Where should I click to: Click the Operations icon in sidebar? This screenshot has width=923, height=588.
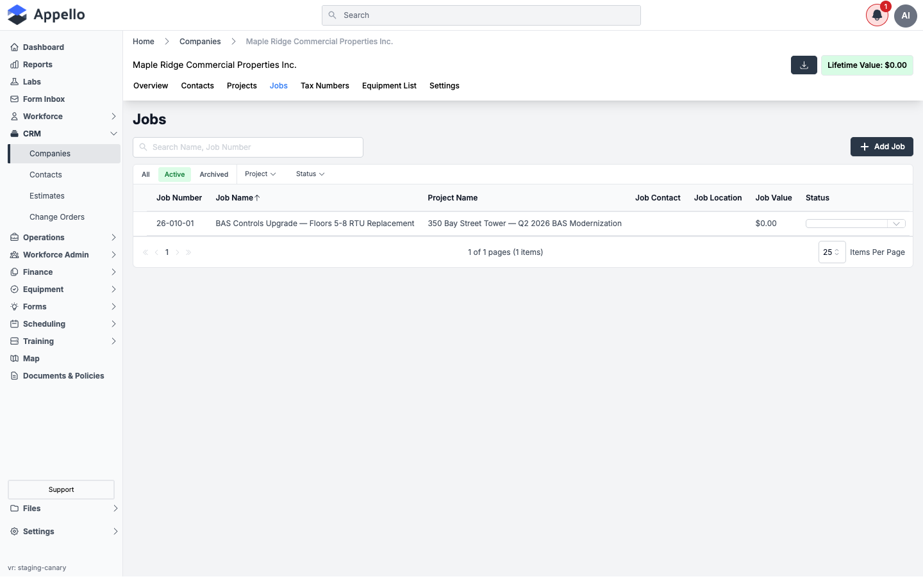coord(14,238)
